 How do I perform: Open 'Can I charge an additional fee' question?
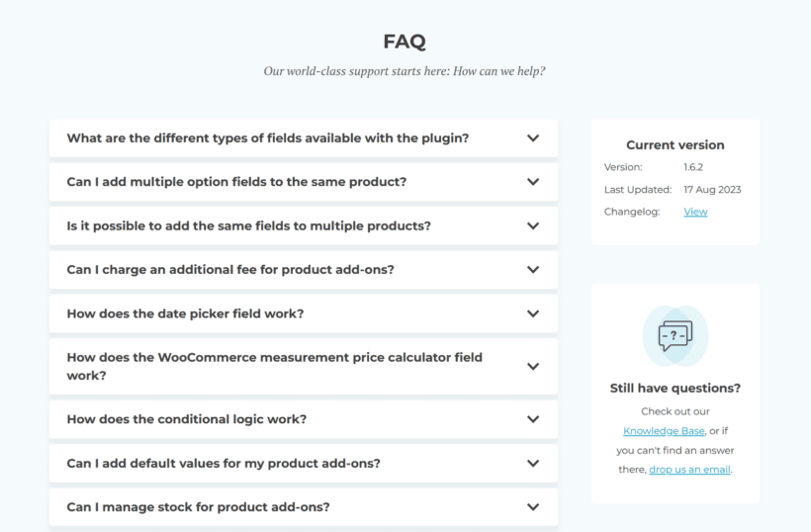pos(303,269)
